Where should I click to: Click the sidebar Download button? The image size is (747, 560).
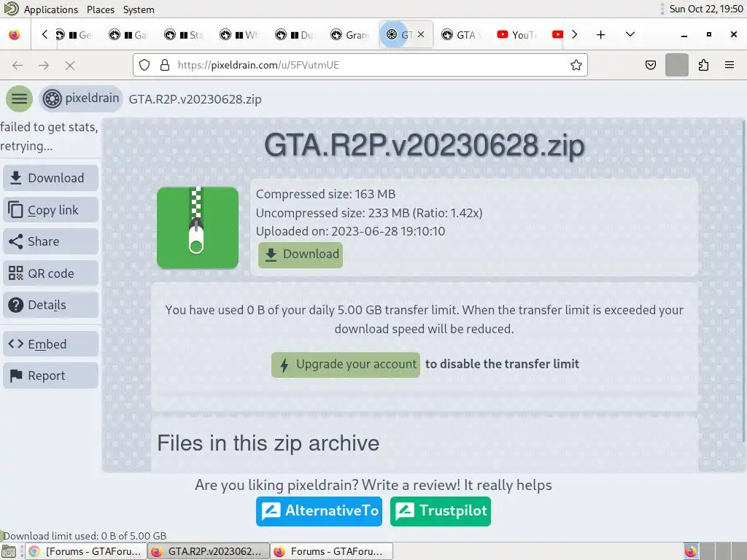[x=50, y=178]
